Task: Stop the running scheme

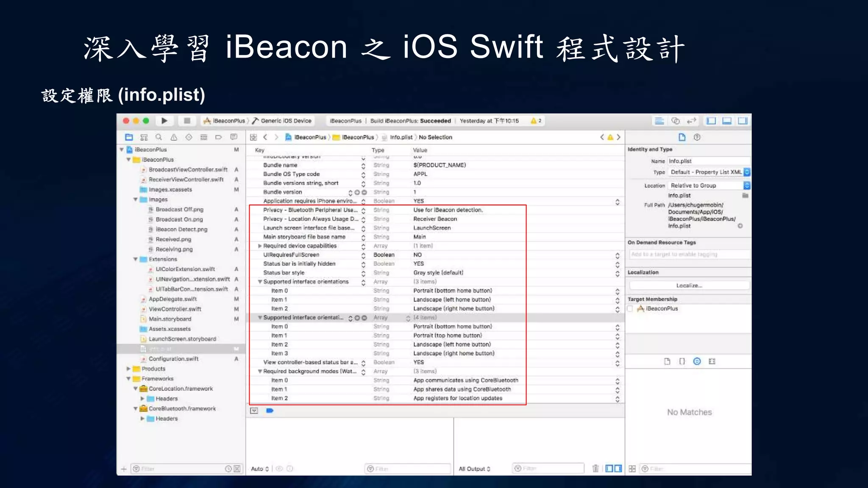Action: 187,121
